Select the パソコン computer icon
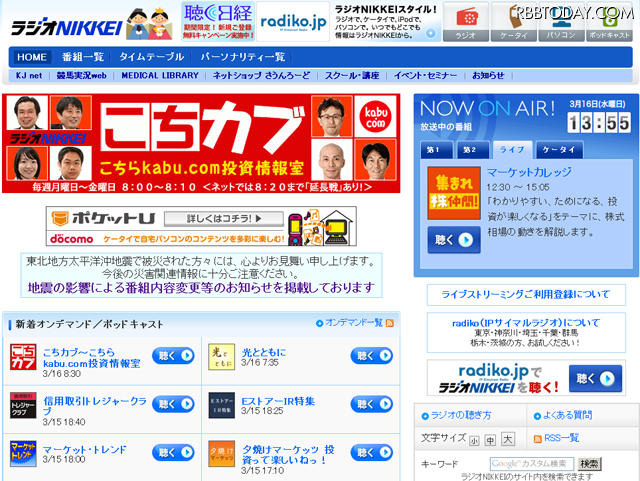The width and height of the screenshot is (640, 481). click(561, 22)
